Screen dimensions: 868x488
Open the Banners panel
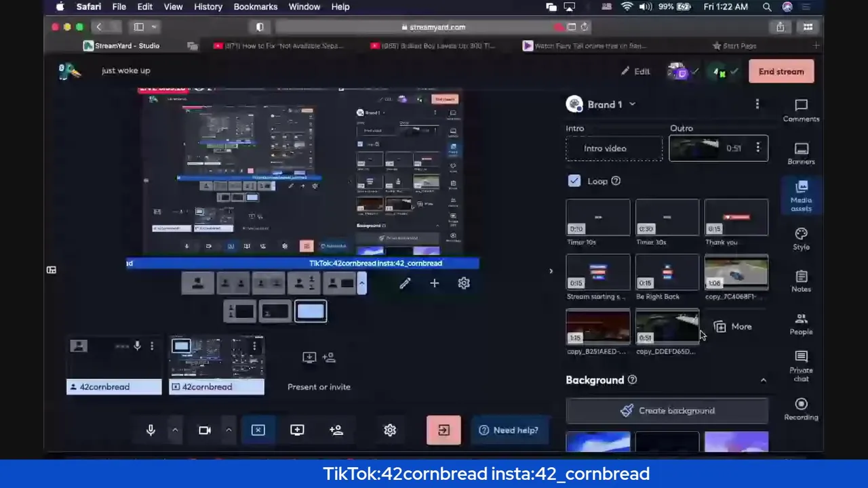(801, 154)
